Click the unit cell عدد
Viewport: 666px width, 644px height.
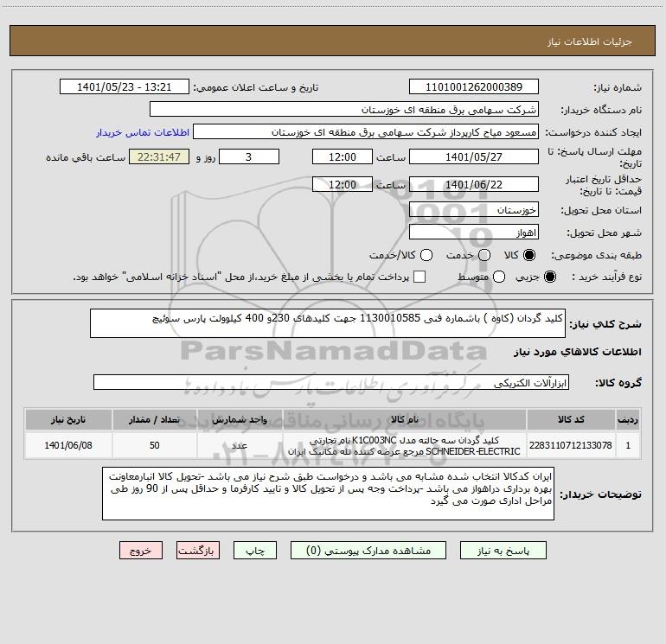[240, 445]
